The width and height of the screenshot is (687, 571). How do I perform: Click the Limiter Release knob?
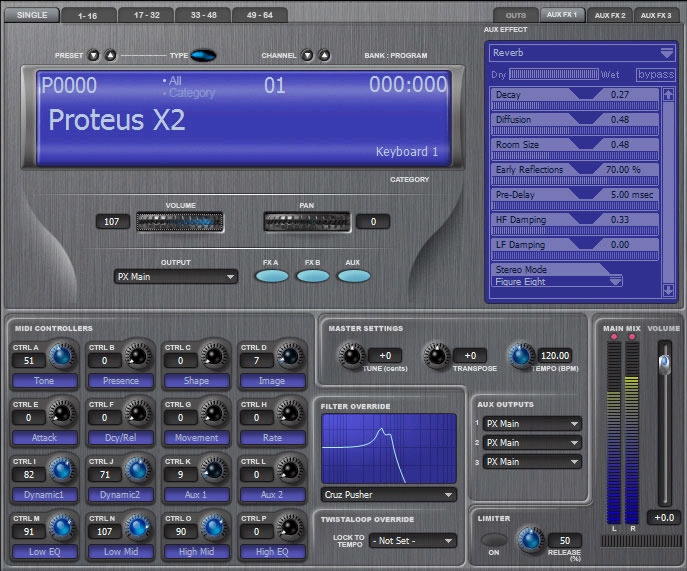(530, 539)
